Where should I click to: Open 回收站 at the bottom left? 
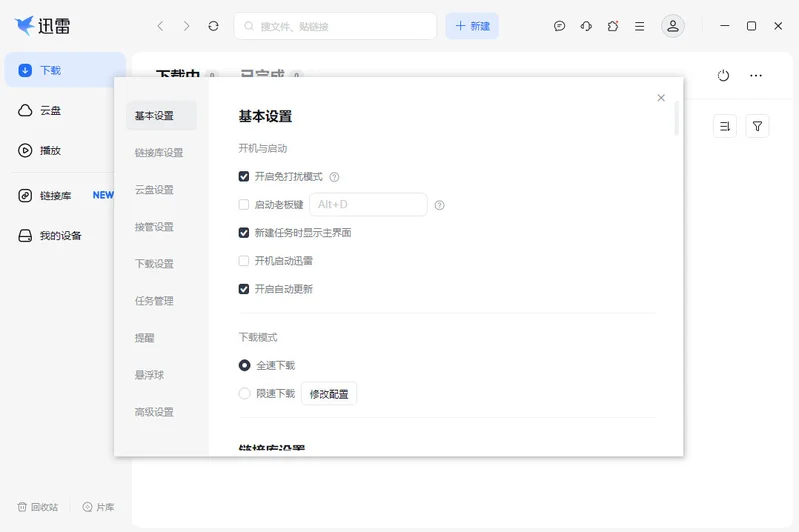click(38, 507)
